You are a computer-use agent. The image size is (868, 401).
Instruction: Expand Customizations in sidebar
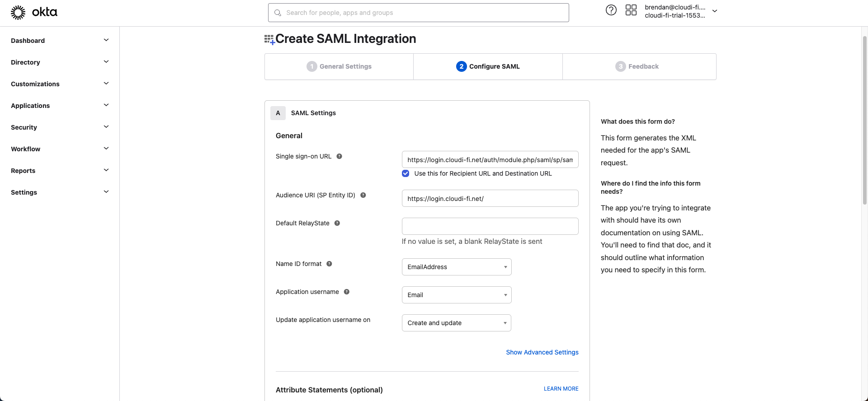click(x=60, y=84)
